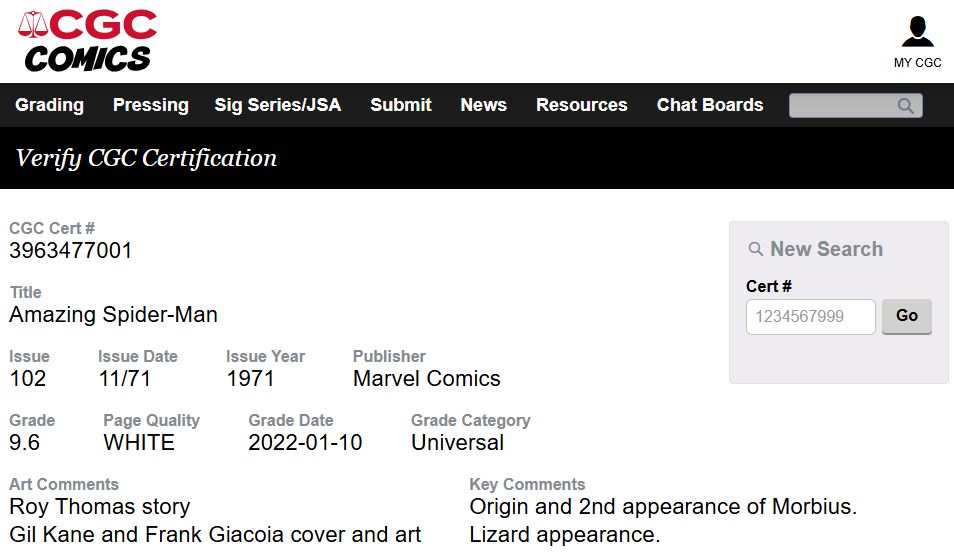Click the magnifier icon in the top search bar
The image size is (954, 555).
[x=905, y=105]
